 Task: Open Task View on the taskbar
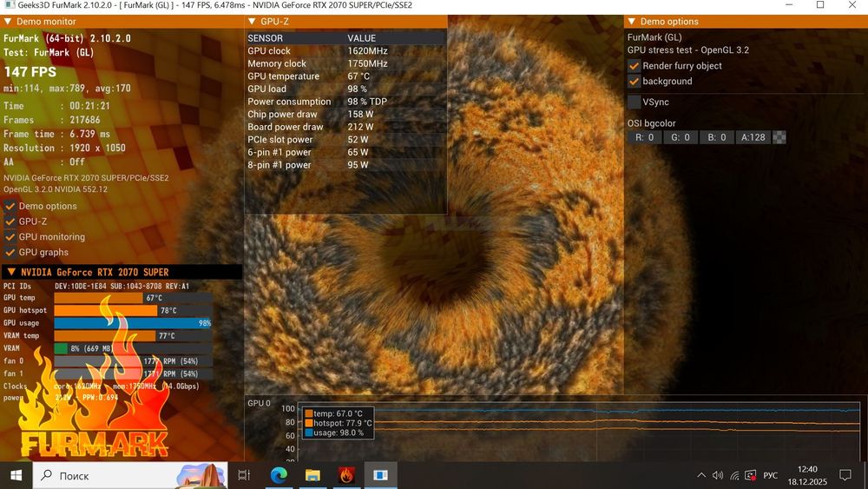pos(244,475)
